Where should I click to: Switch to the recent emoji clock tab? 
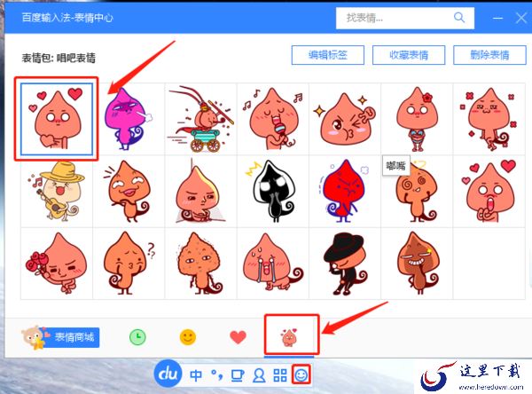point(137,337)
